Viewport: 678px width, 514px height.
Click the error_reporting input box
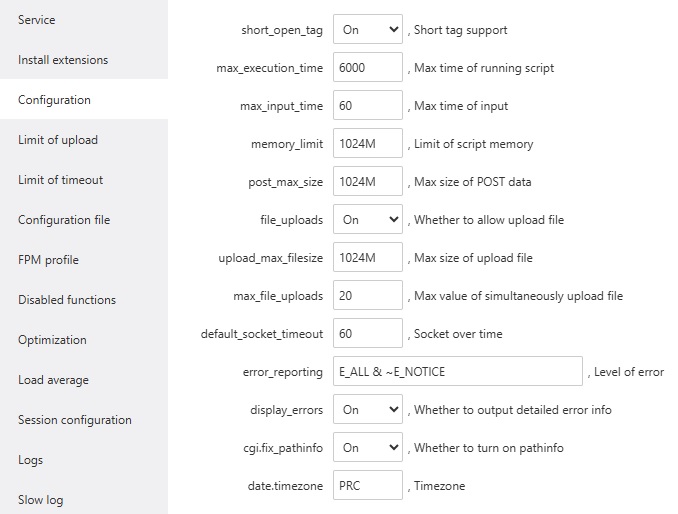(x=457, y=372)
